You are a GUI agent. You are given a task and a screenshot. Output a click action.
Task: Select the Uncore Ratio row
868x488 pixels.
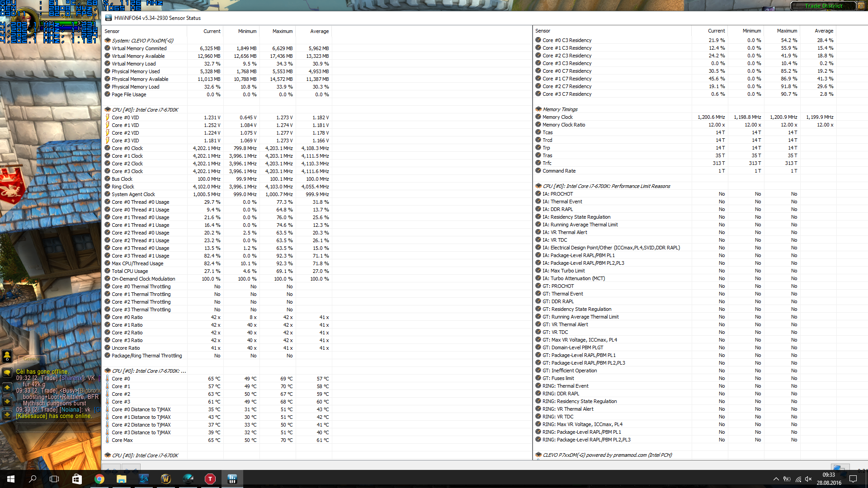(x=217, y=348)
